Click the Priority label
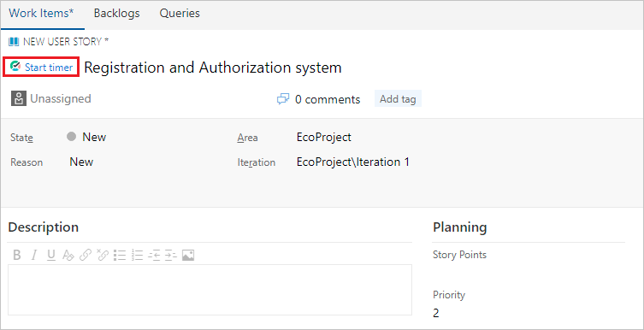Viewport: 644px width, 330px height. pos(449,295)
